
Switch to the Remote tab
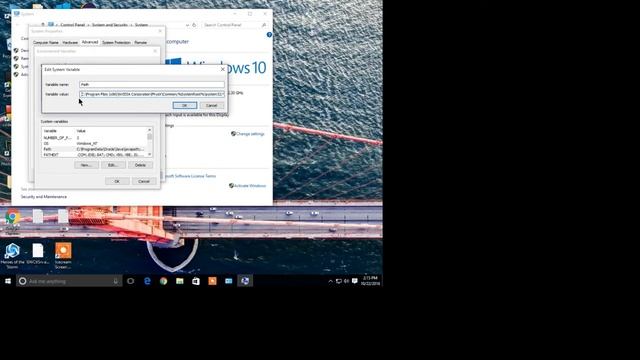[x=140, y=42]
